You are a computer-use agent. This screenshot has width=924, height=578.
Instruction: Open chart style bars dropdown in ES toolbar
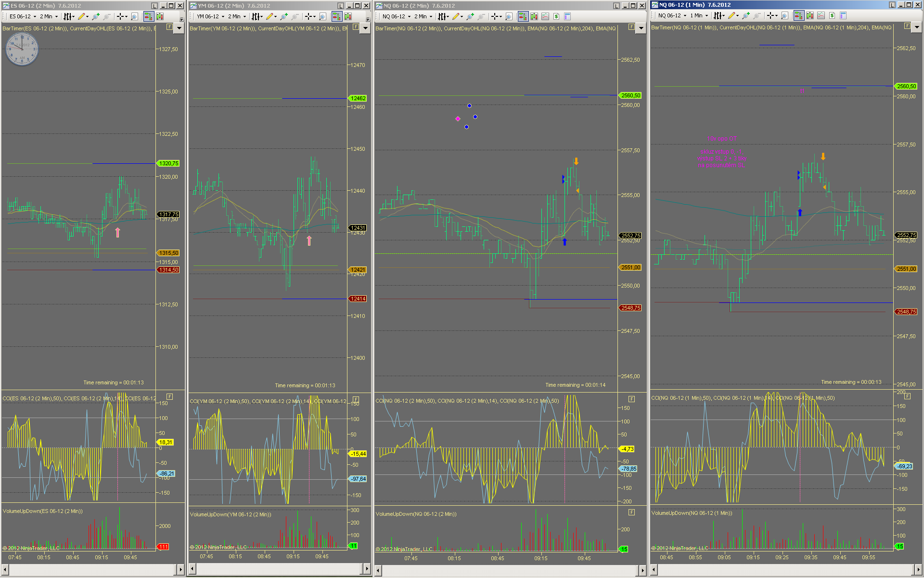tap(69, 16)
